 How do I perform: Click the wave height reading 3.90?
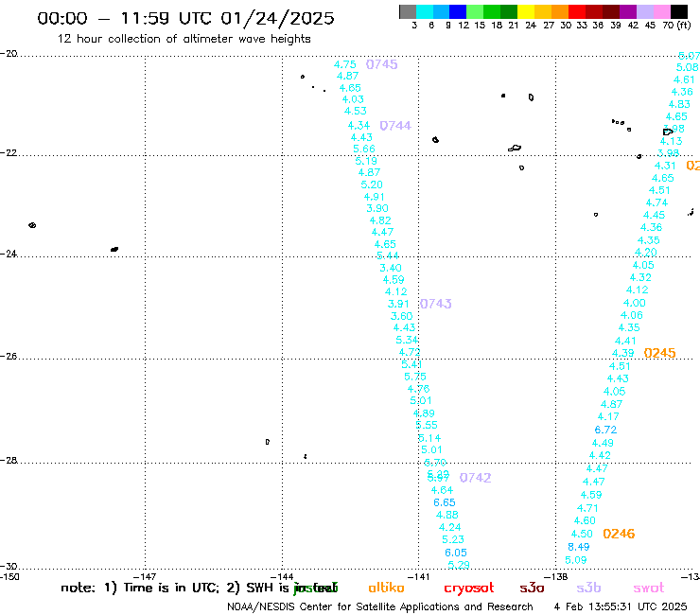click(x=377, y=208)
